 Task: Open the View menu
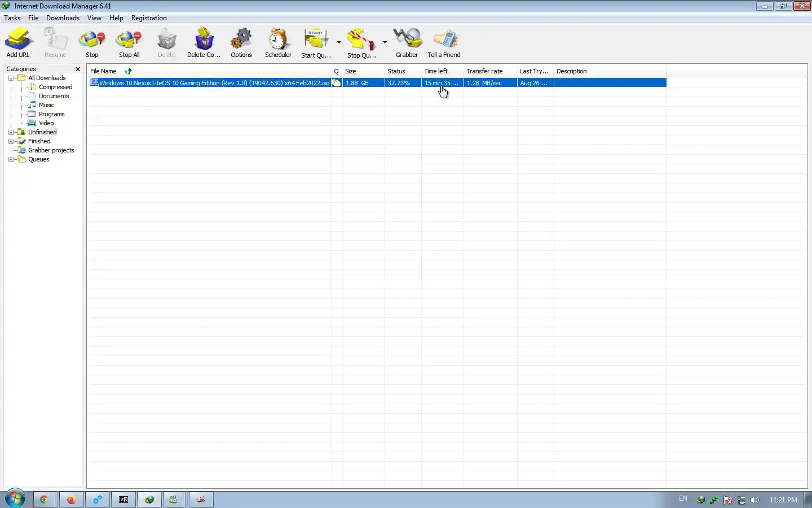coord(94,18)
